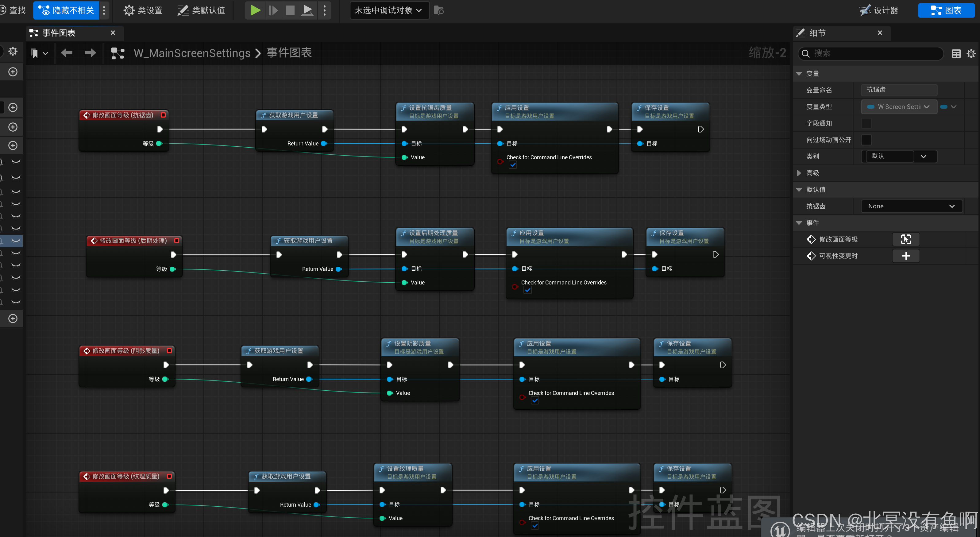
Task: Select the 事件图表 tab
Action: click(59, 33)
